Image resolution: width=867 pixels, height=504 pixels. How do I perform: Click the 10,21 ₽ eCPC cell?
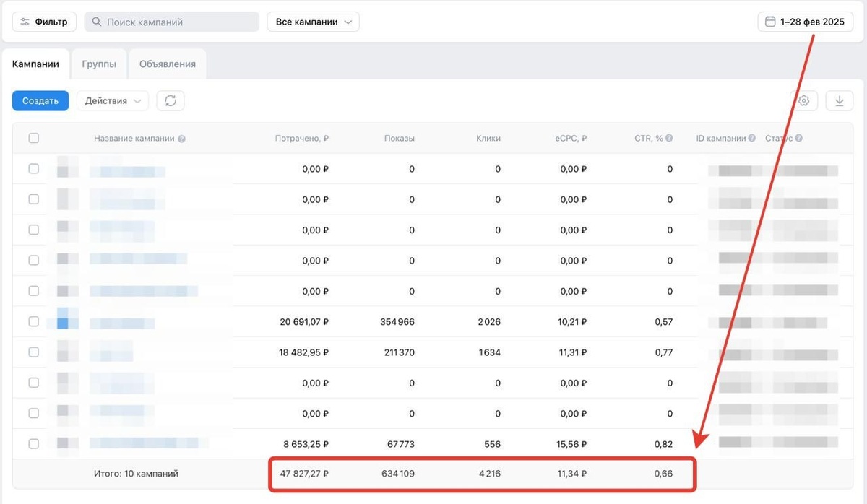pos(572,322)
